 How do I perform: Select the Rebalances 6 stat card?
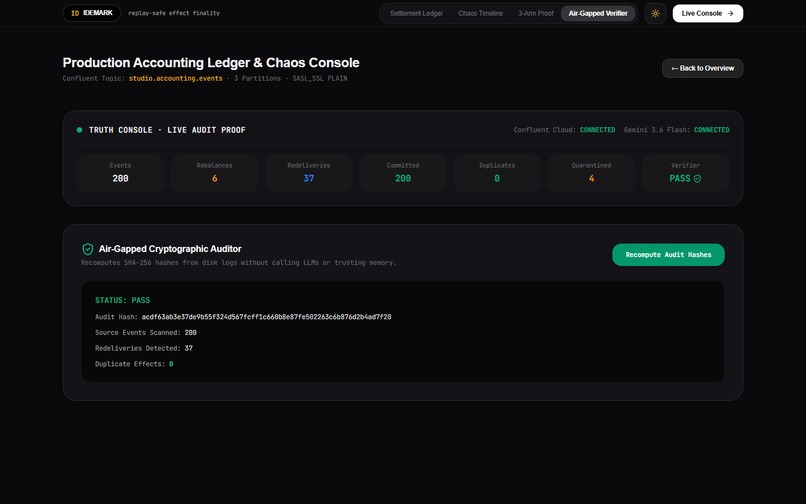click(x=214, y=173)
